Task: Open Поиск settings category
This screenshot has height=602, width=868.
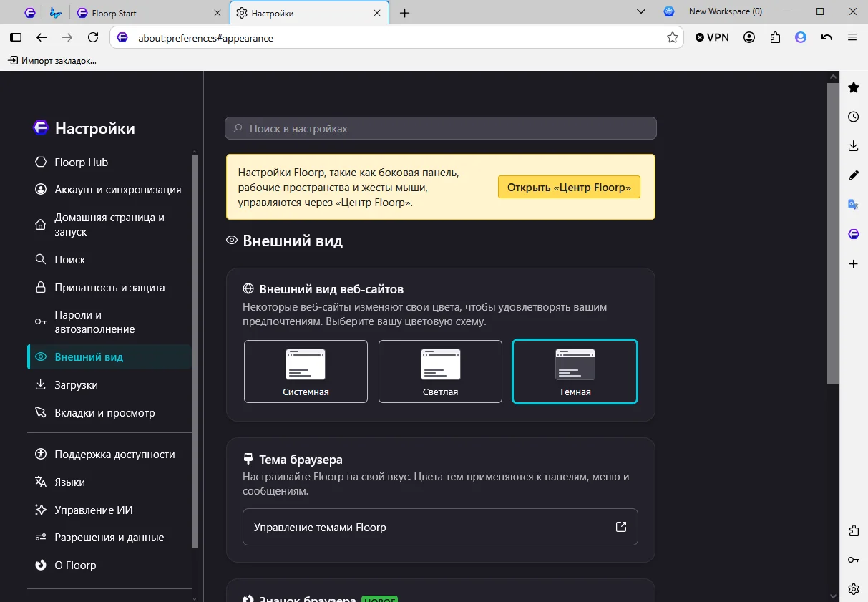Action: coord(109,260)
